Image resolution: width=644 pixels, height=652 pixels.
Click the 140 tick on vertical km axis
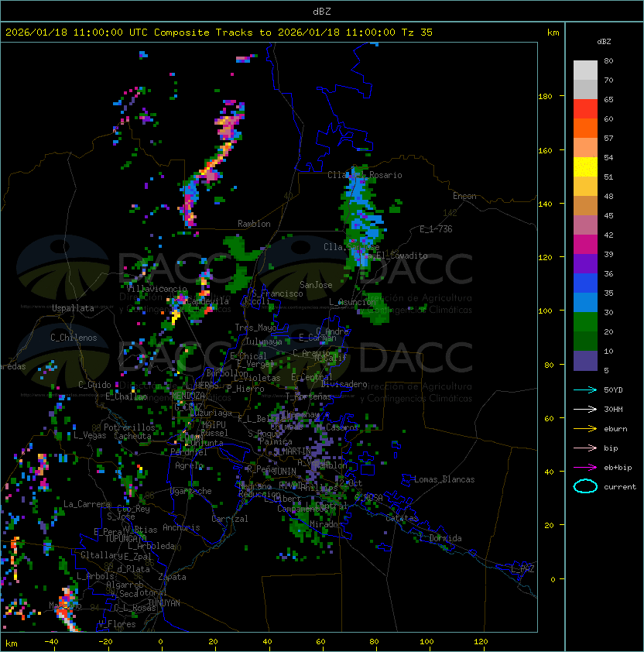click(x=545, y=204)
